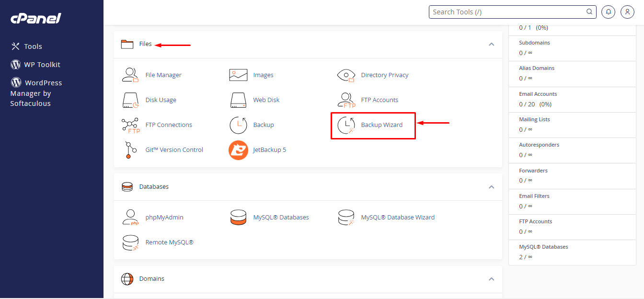The height and width of the screenshot is (299, 644).
Task: Open Directory Privacy eye icon
Action: pos(345,75)
